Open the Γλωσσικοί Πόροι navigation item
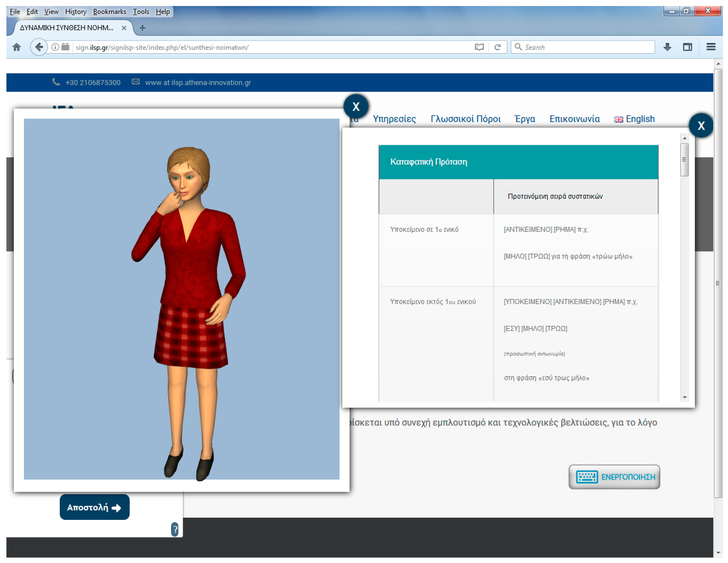The image size is (728, 563). 465,119
